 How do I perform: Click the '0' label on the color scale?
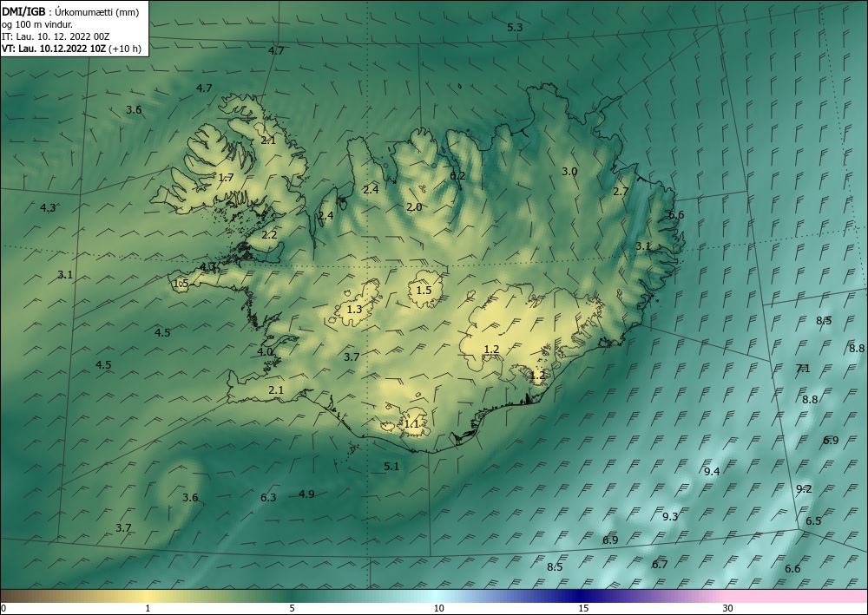tap(3, 608)
